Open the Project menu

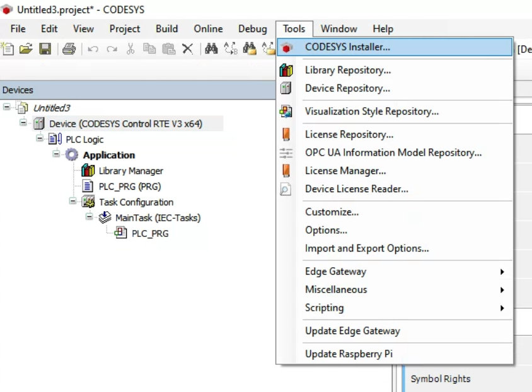125,29
